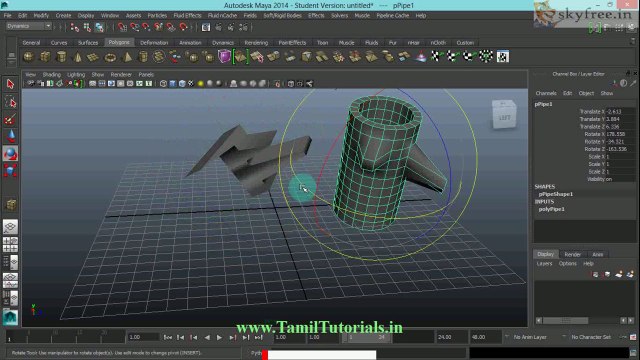Click the purple cube shelf icon
Viewport: 640px width, 360px height.
point(224,56)
